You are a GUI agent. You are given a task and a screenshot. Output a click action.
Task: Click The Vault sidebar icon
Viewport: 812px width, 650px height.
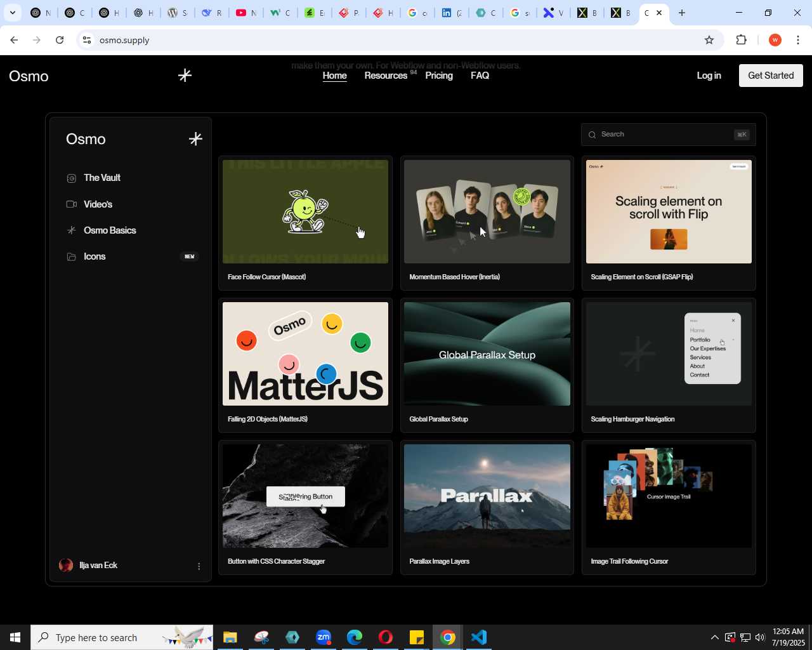[x=72, y=178]
